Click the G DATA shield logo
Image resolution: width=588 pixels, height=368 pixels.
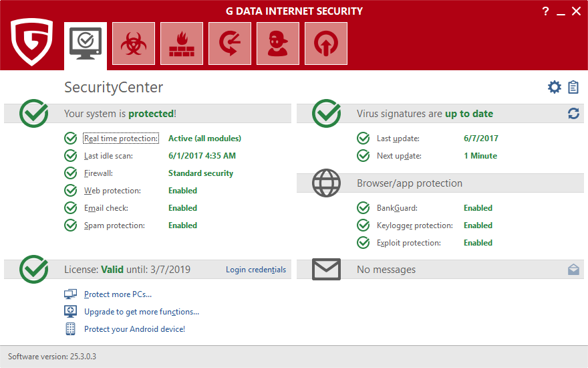[31, 41]
